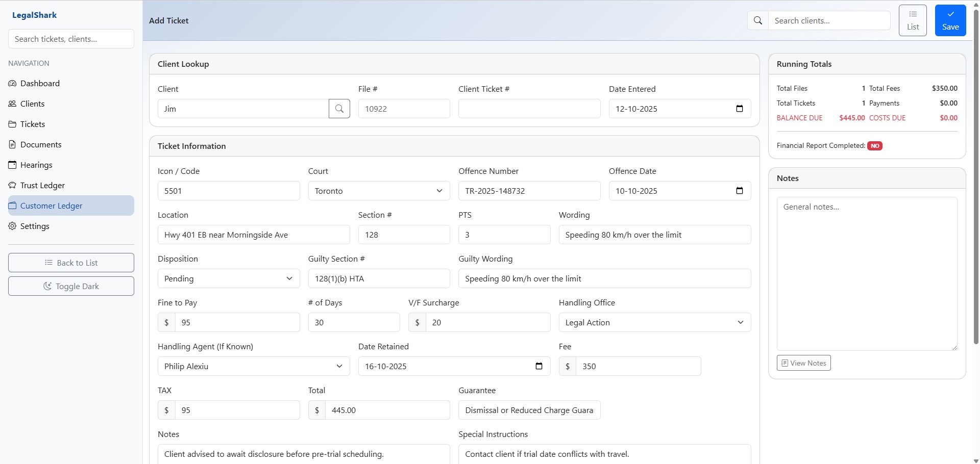Open the Disposition dropdown
This screenshot has width=980, height=464.
coord(228,278)
